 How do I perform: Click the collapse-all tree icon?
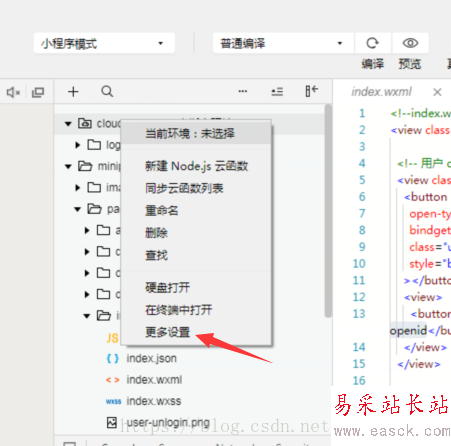[277, 91]
